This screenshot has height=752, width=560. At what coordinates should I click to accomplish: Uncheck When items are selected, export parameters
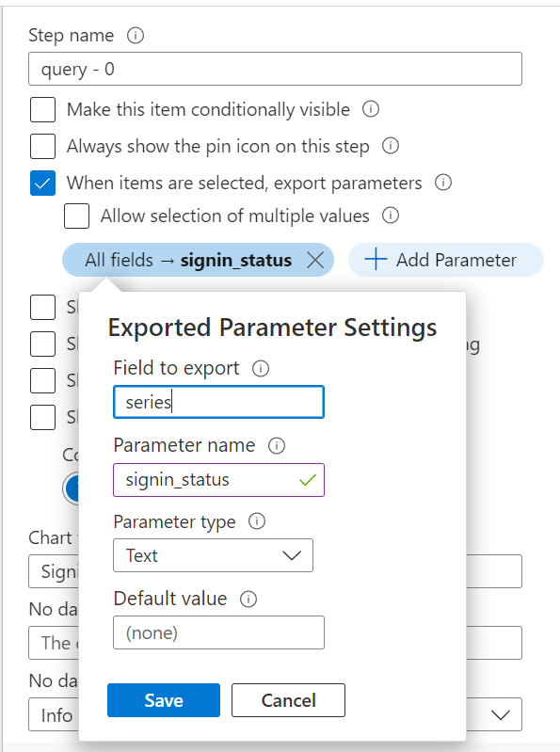point(42,183)
